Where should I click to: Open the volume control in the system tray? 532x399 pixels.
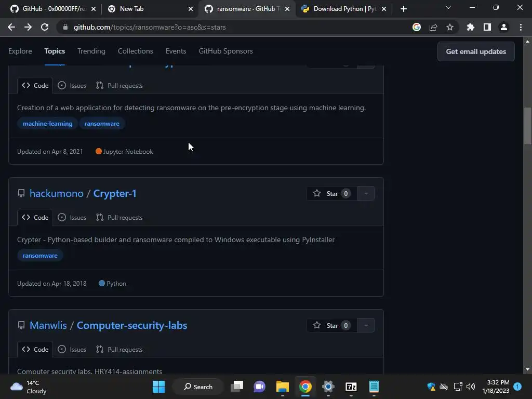[471, 387]
